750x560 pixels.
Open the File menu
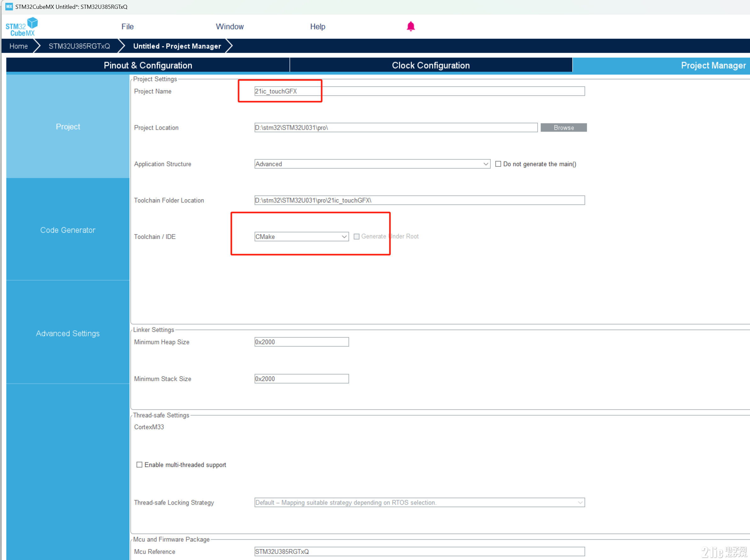pyautogui.click(x=127, y=26)
